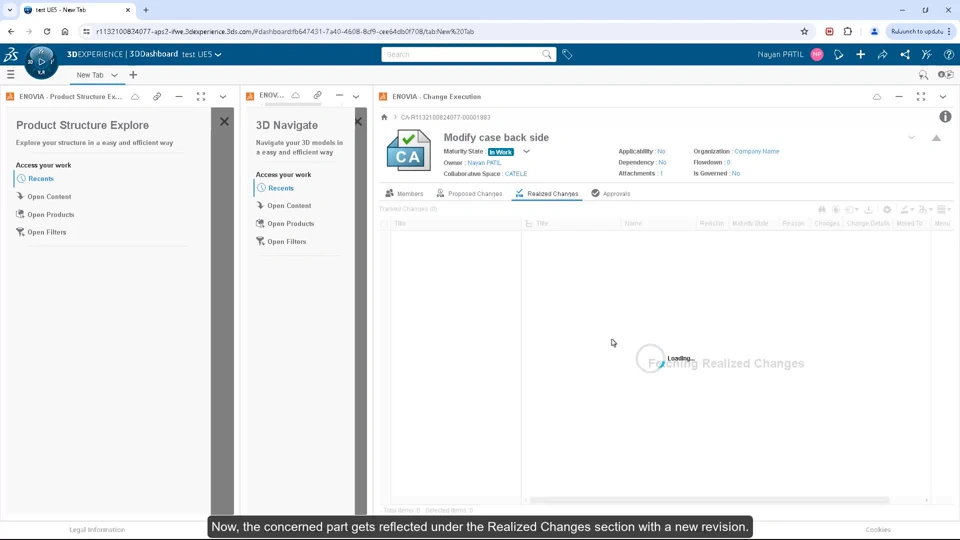Expand the chevron next to the collapse triangle
Image resolution: width=960 pixels, height=540 pixels.
click(x=912, y=138)
